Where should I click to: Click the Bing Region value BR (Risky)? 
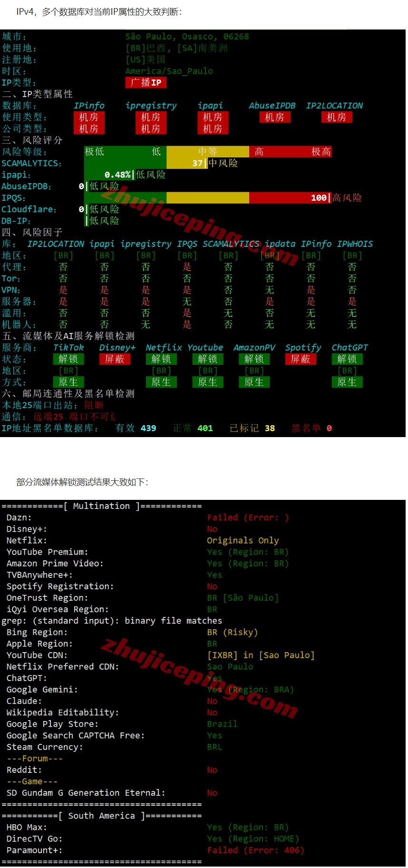pos(233,632)
